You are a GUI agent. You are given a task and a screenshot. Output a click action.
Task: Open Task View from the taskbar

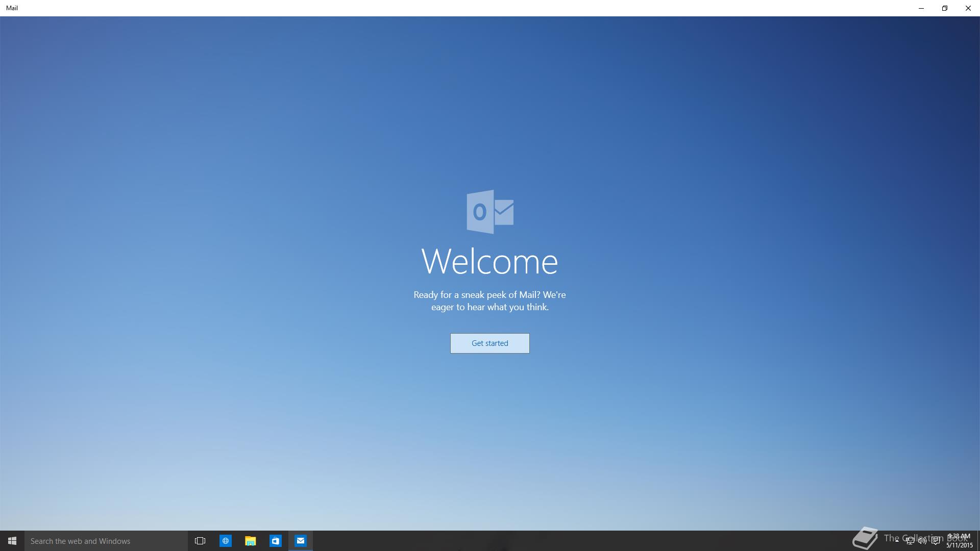tap(200, 541)
